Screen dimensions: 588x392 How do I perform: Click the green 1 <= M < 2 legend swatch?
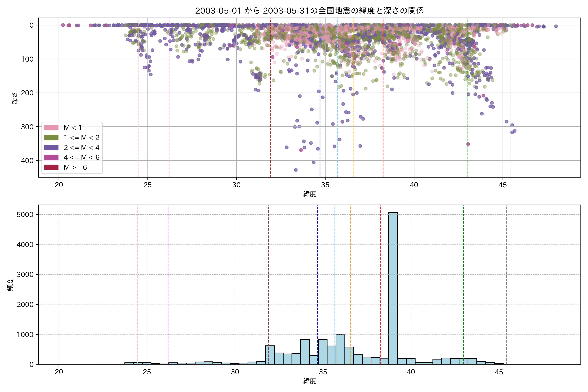[x=51, y=138]
